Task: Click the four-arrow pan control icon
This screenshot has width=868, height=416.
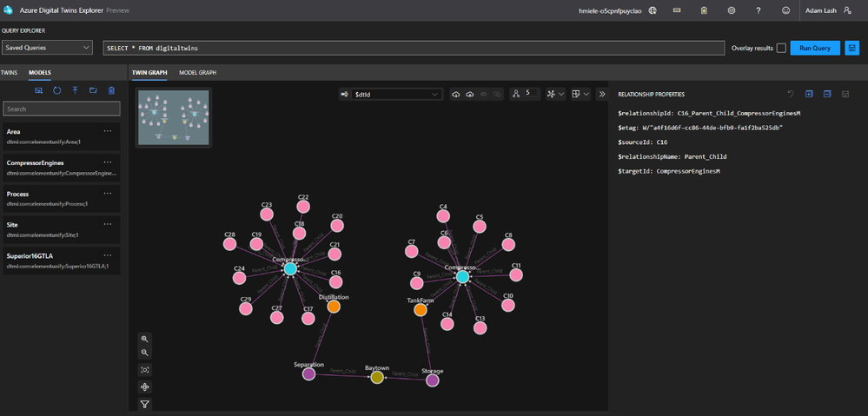Action: (144, 386)
